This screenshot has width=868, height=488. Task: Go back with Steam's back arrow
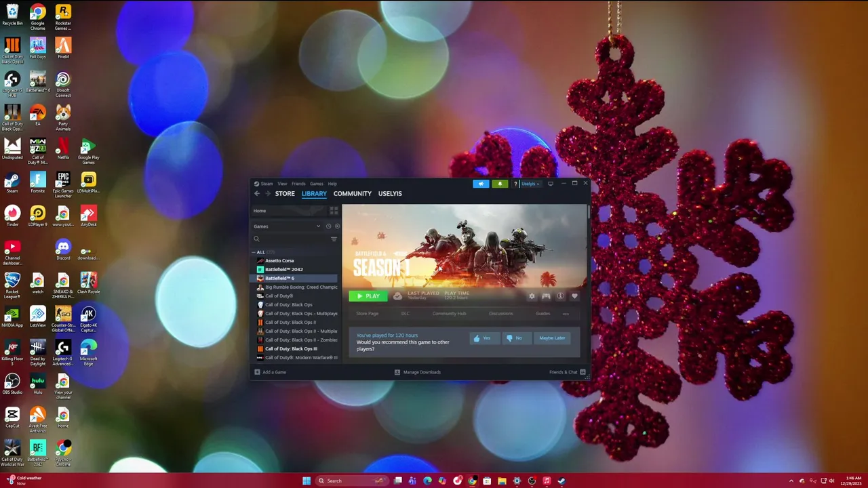click(257, 193)
